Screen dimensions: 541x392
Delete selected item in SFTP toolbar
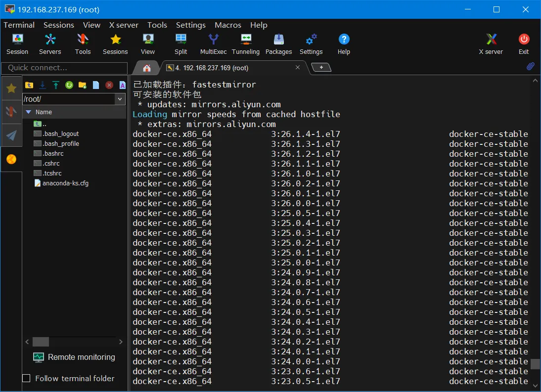[109, 85]
